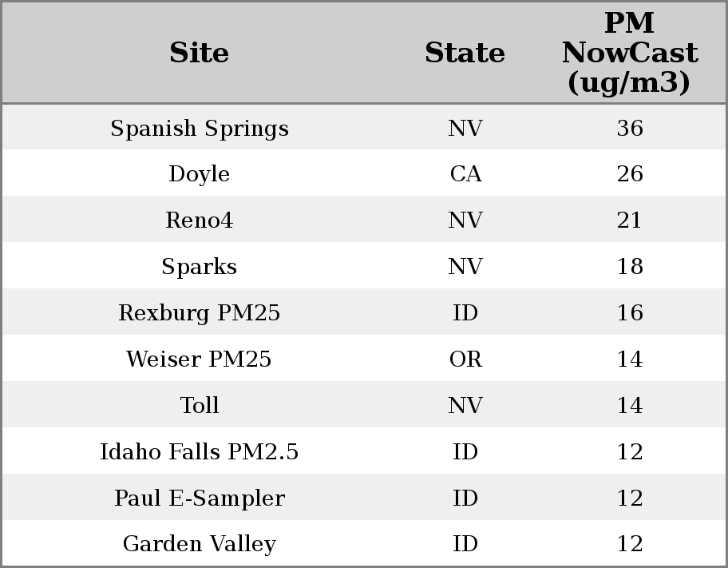Click the PM NowCast column header
The height and width of the screenshot is (568, 728).
point(629,53)
